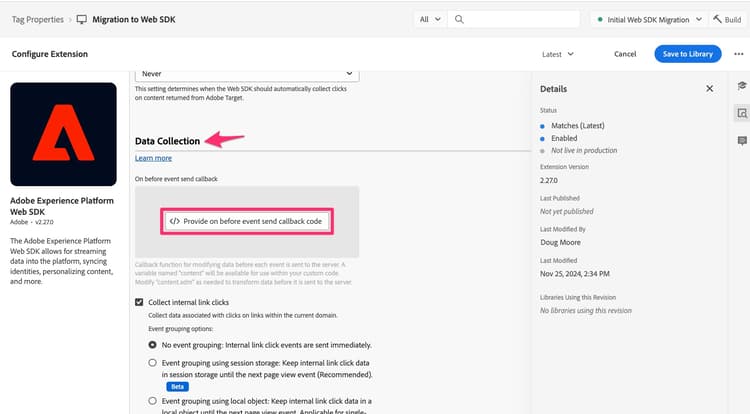
Task: Click the Doug Moore name in Details
Action: click(560, 242)
